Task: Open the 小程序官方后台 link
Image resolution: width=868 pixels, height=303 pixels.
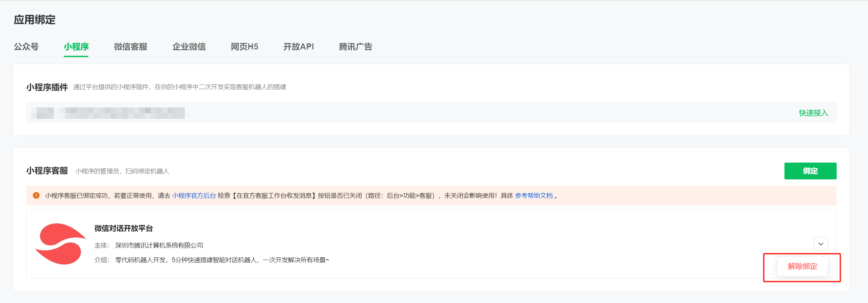Action: tap(194, 196)
